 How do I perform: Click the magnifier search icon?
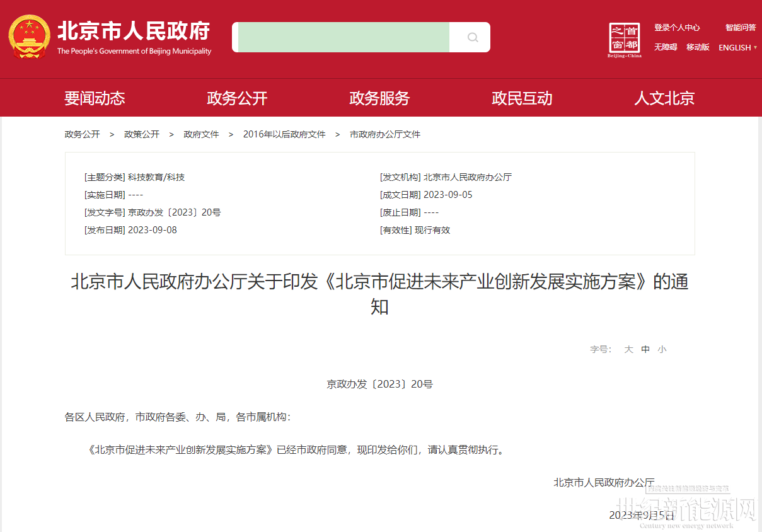[472, 38]
